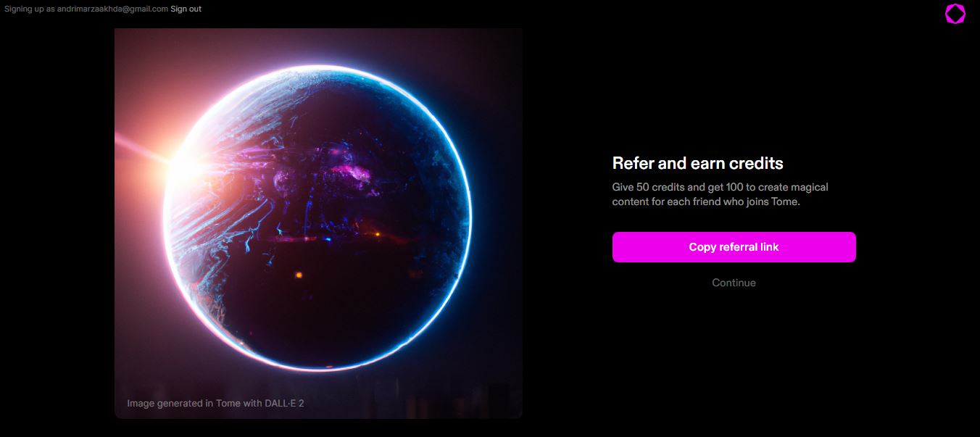
Task: Select the "Image generated in Tome" caption
Action: point(215,403)
